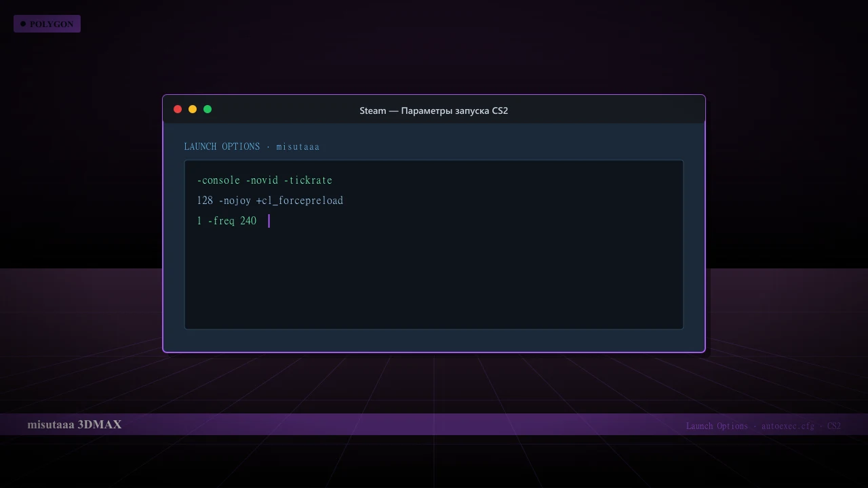Image resolution: width=868 pixels, height=488 pixels.
Task: Click inside the launch options text field
Action: click(x=434, y=245)
